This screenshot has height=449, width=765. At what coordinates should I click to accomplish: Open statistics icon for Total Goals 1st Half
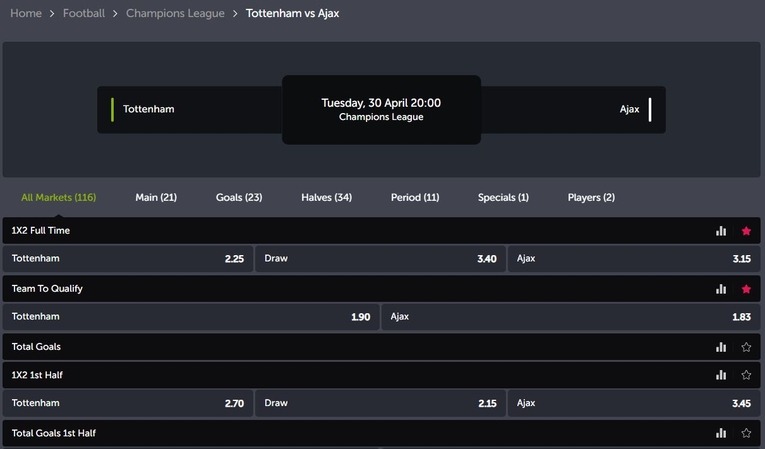click(721, 433)
